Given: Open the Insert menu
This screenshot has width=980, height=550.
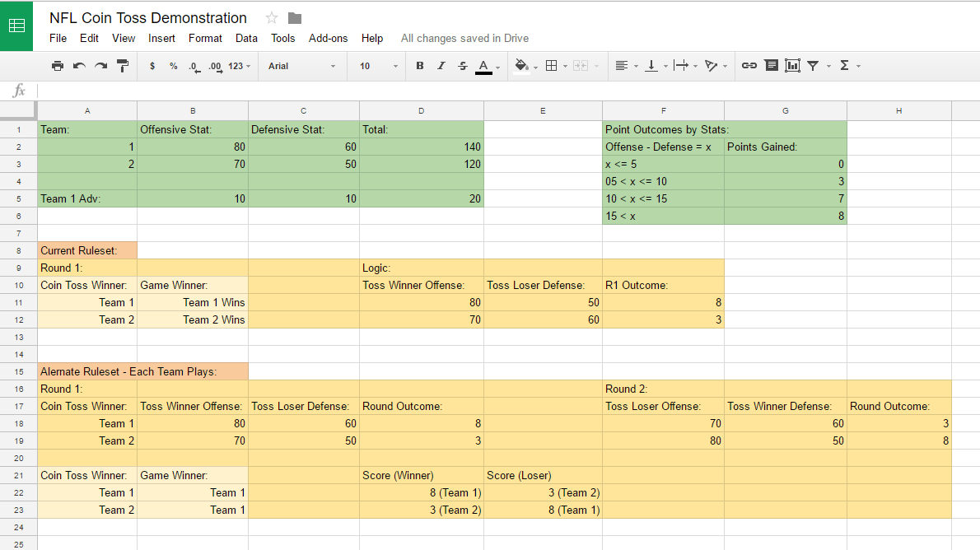Looking at the screenshot, I should tap(161, 38).
